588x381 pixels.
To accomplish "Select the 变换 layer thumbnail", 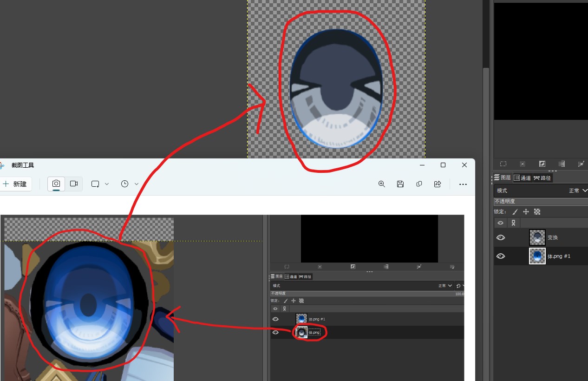I will (x=537, y=237).
